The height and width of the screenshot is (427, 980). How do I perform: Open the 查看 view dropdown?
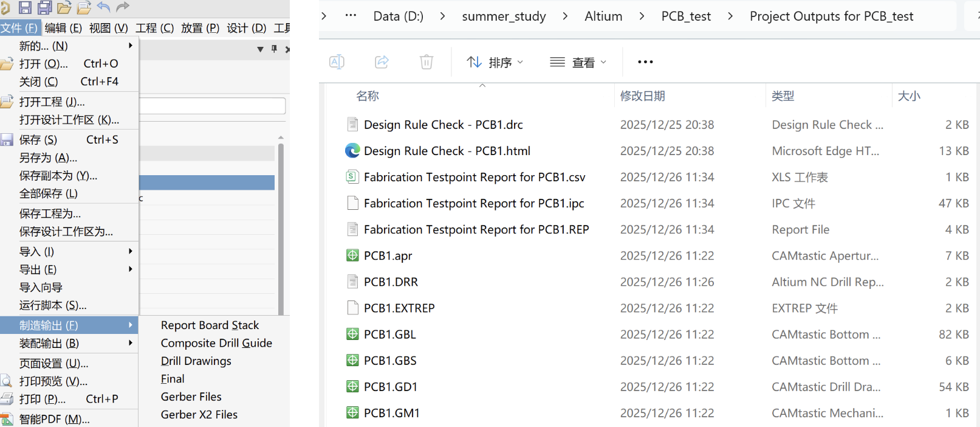pyautogui.click(x=578, y=62)
